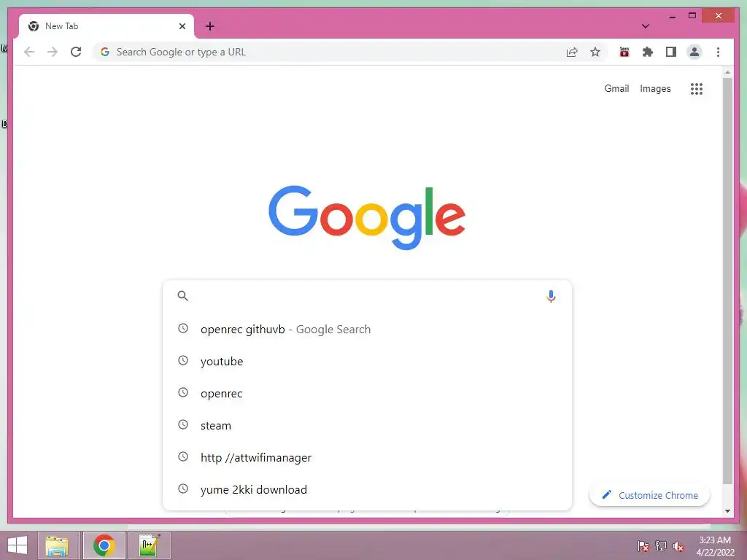Click the network tray icon
747x560 pixels.
(x=661, y=546)
